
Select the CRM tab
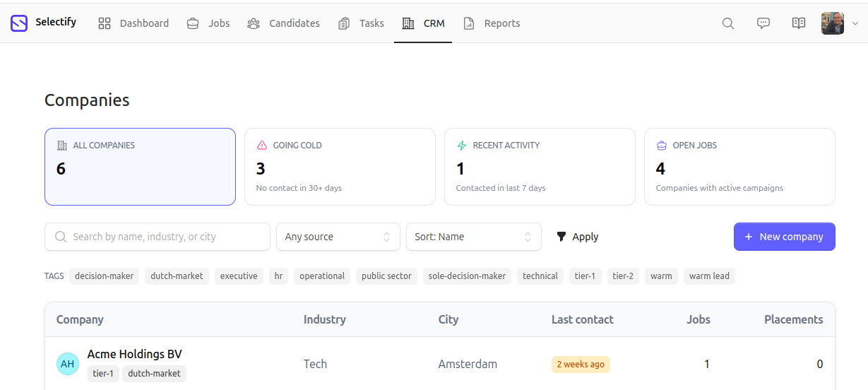(x=423, y=23)
